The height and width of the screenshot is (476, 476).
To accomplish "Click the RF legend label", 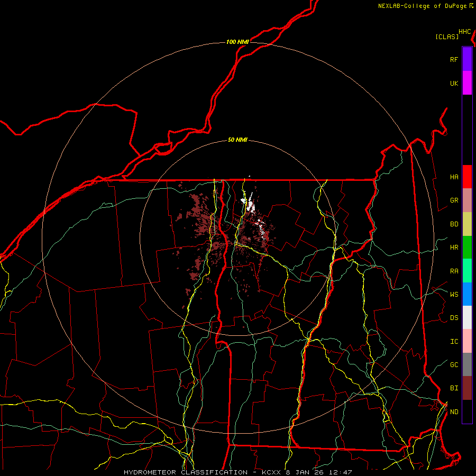I will pyautogui.click(x=454, y=59).
